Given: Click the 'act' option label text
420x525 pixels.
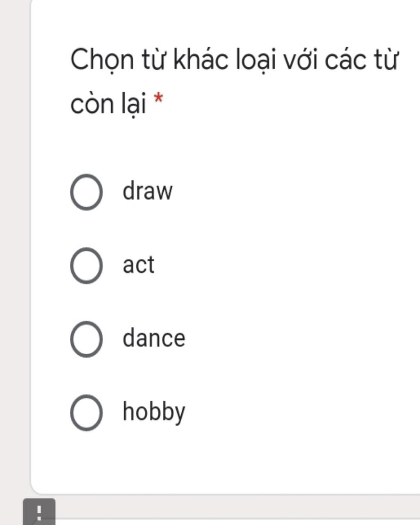Looking at the screenshot, I should 139,265.
